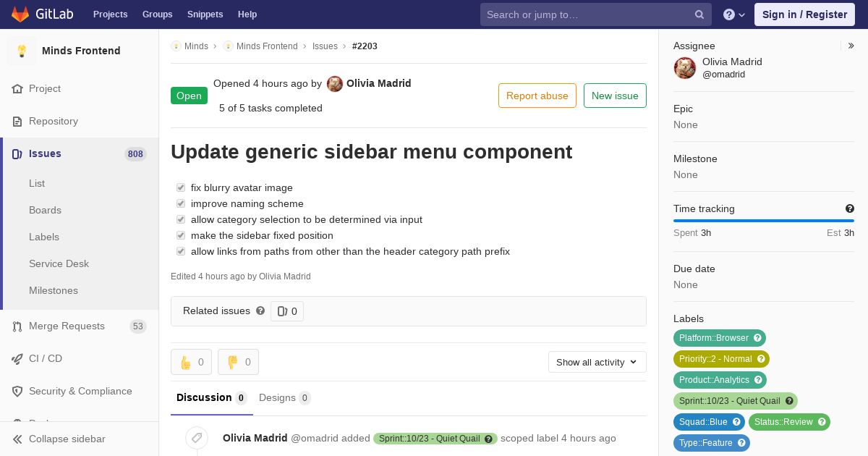Open the Show all activity dropdown
Image resolution: width=868 pixels, height=456 pixels.
[x=597, y=362]
